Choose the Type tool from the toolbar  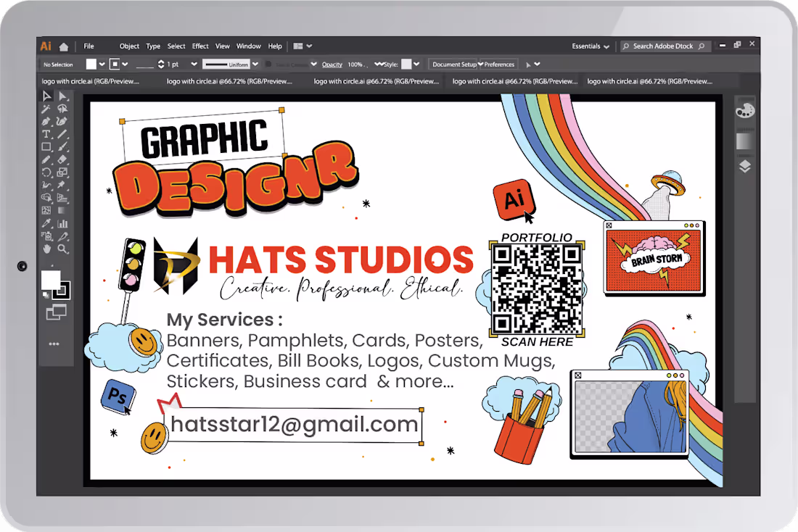click(46, 133)
